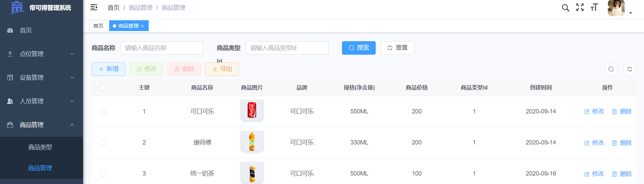Open the font size setting icon
Screen dimensions: 644x184
point(594,7)
